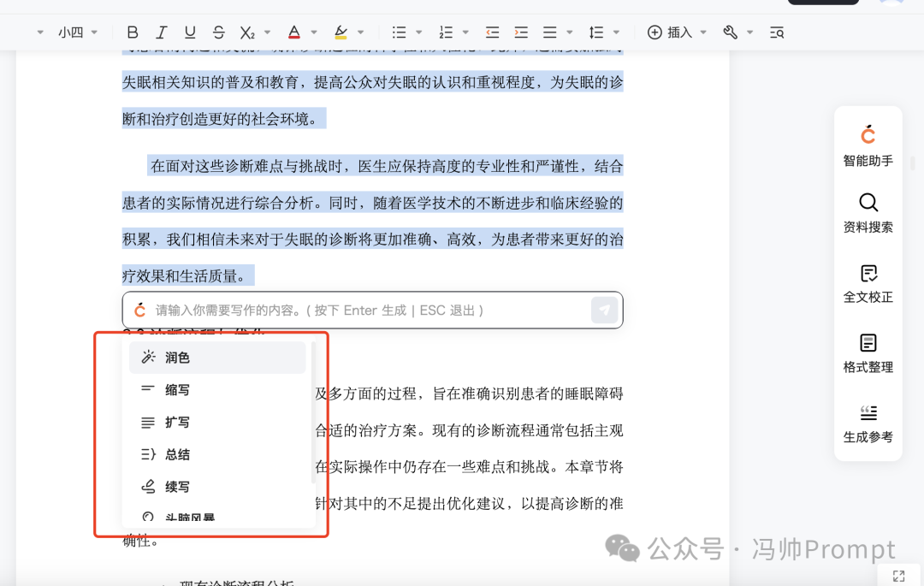924x586 pixels.
Task: Toggle italic formatting
Action: pos(161,32)
